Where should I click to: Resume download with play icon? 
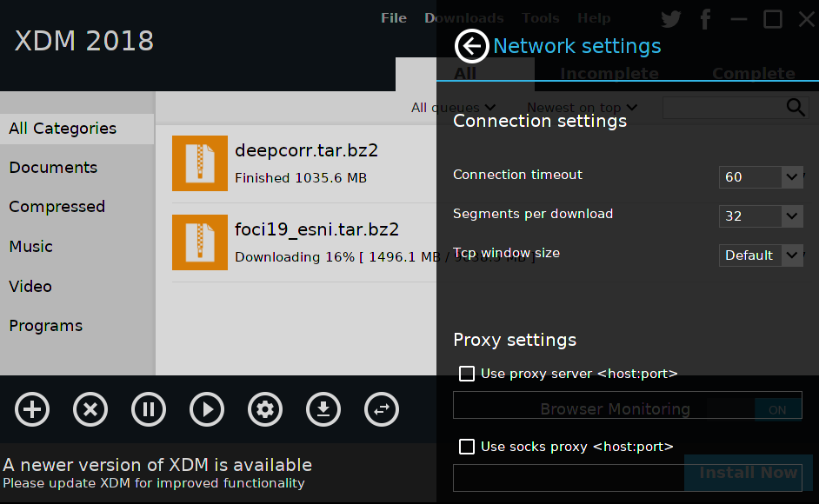click(207, 409)
